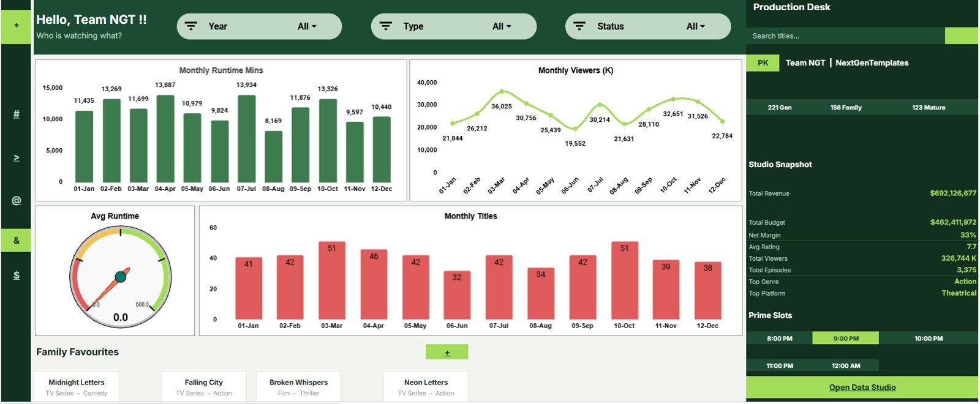This screenshot has height=404, width=980.
Task: Click the Total Episodes 3,375 value
Action: pos(967,270)
